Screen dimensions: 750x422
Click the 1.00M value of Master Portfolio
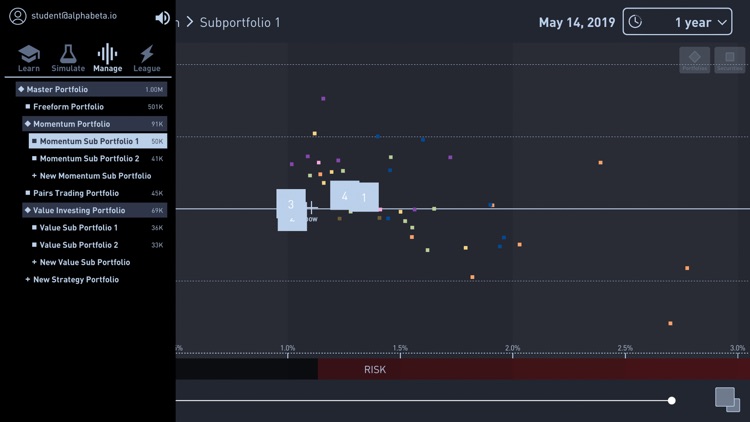pyautogui.click(x=154, y=89)
